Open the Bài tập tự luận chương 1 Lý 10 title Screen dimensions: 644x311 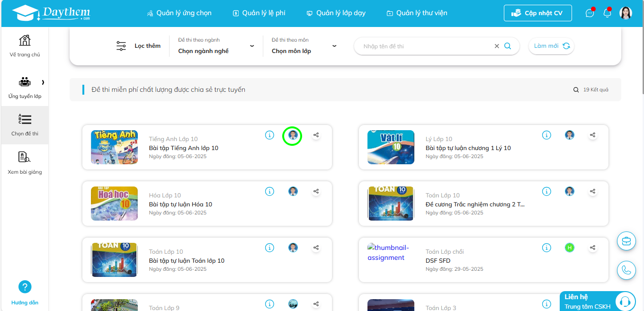(x=468, y=148)
